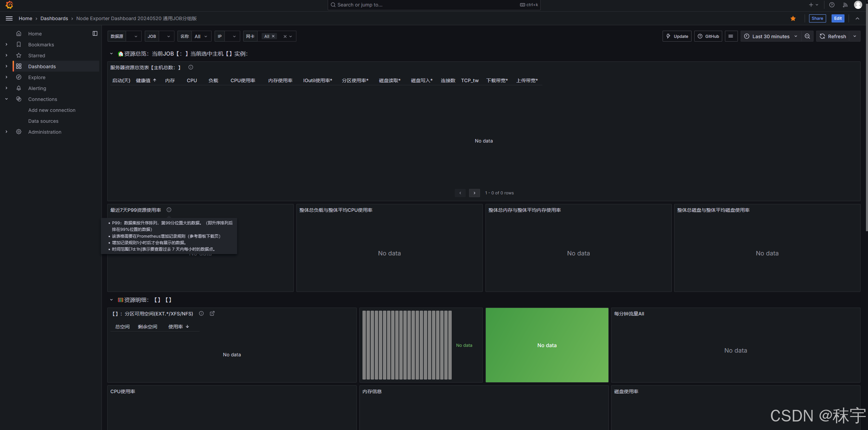Click the user profile avatar
Image resolution: width=868 pixels, height=430 pixels.
[858, 5]
